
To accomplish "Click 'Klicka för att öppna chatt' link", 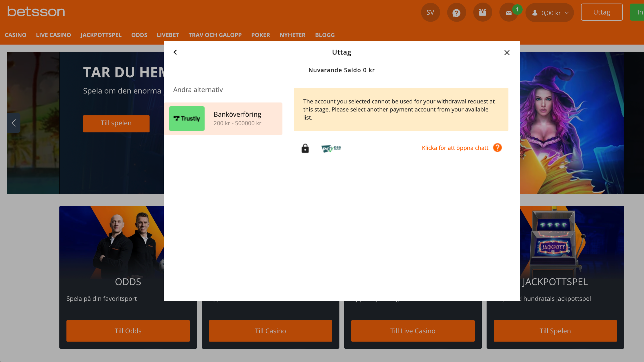I will click(455, 148).
